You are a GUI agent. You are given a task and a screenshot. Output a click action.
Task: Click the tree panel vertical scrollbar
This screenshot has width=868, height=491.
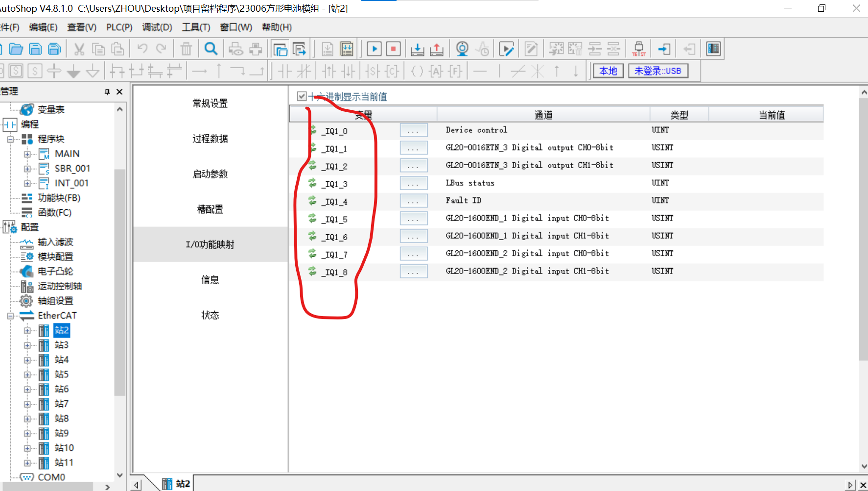point(119,282)
